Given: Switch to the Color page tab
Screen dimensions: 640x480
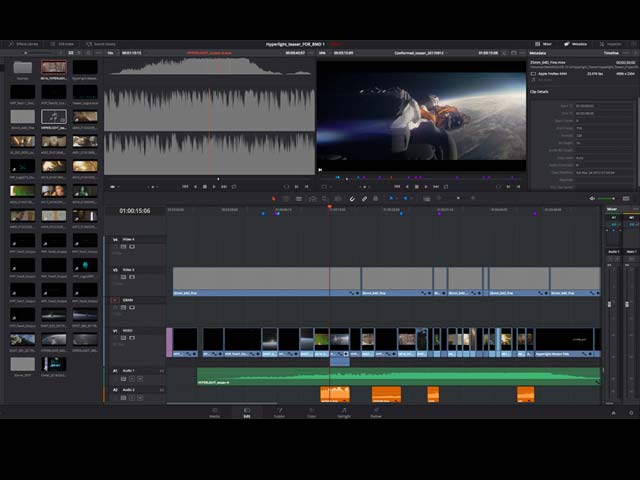Looking at the screenshot, I should [311, 413].
